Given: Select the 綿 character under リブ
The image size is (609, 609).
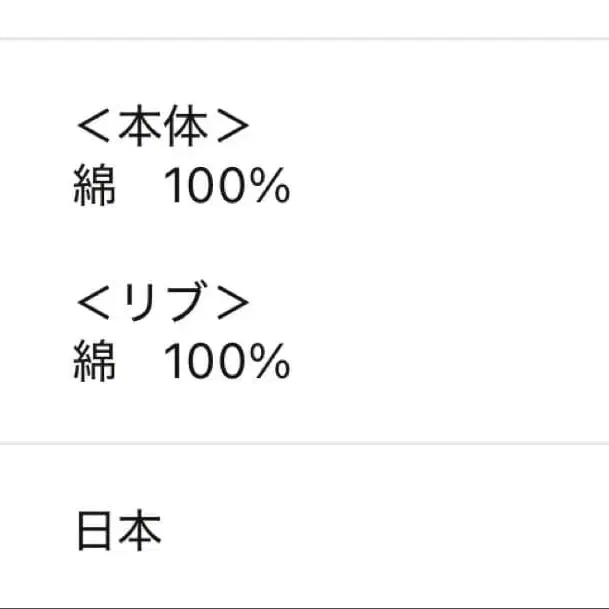Looking at the screenshot, I should pyautogui.click(x=95, y=363).
